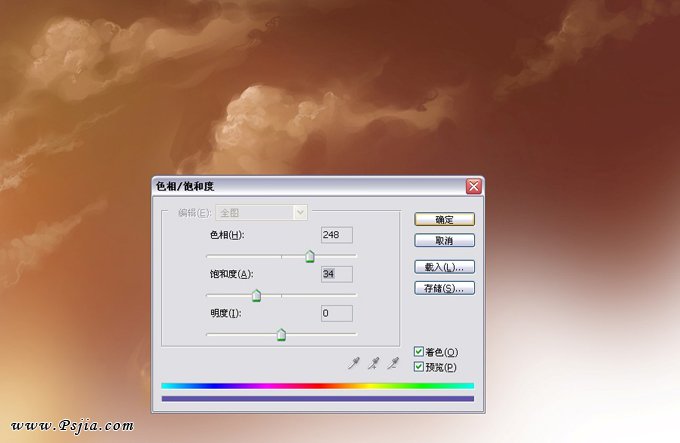Click the 色相/饱和度 title bar text
This screenshot has height=443, width=680.
click(185, 186)
